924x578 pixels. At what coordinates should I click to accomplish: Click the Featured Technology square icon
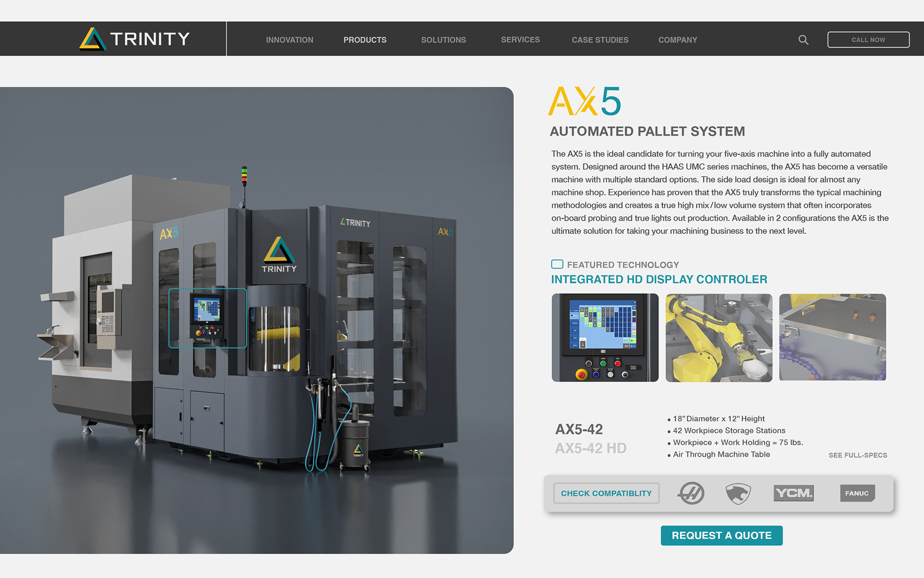point(557,264)
